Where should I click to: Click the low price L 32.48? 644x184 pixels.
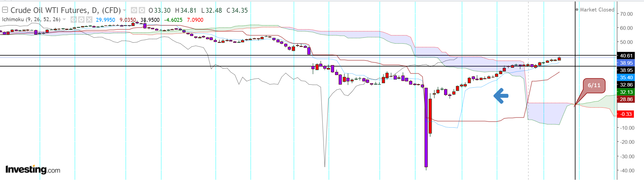tap(211, 11)
